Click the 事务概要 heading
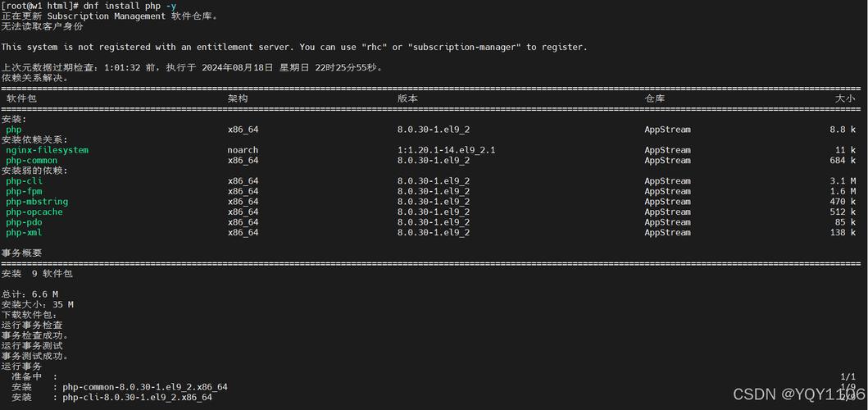This screenshot has width=868, height=410. [21, 253]
